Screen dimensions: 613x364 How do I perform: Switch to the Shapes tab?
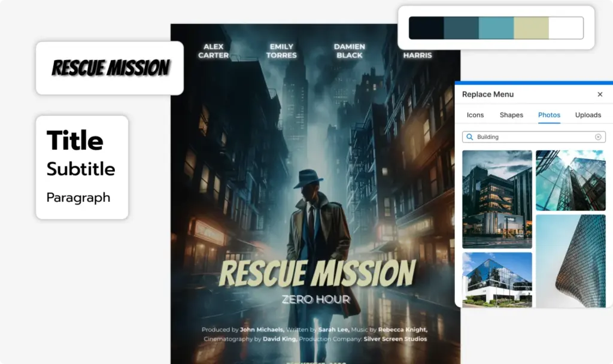point(511,115)
